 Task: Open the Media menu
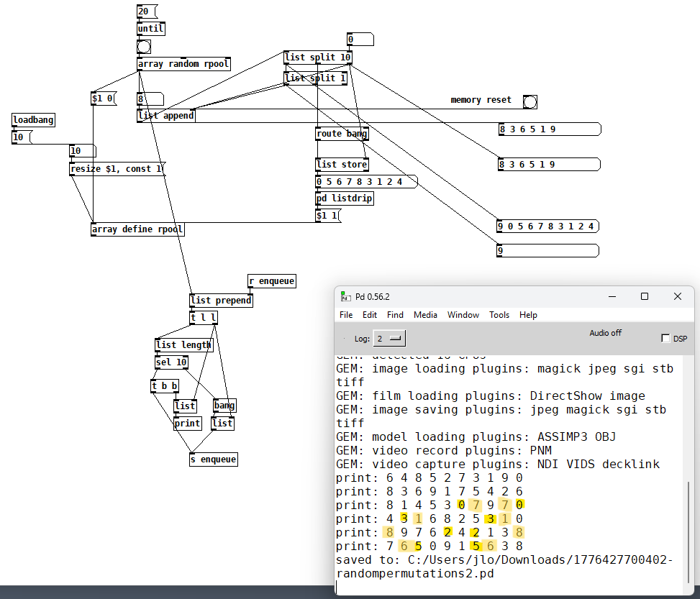click(425, 315)
